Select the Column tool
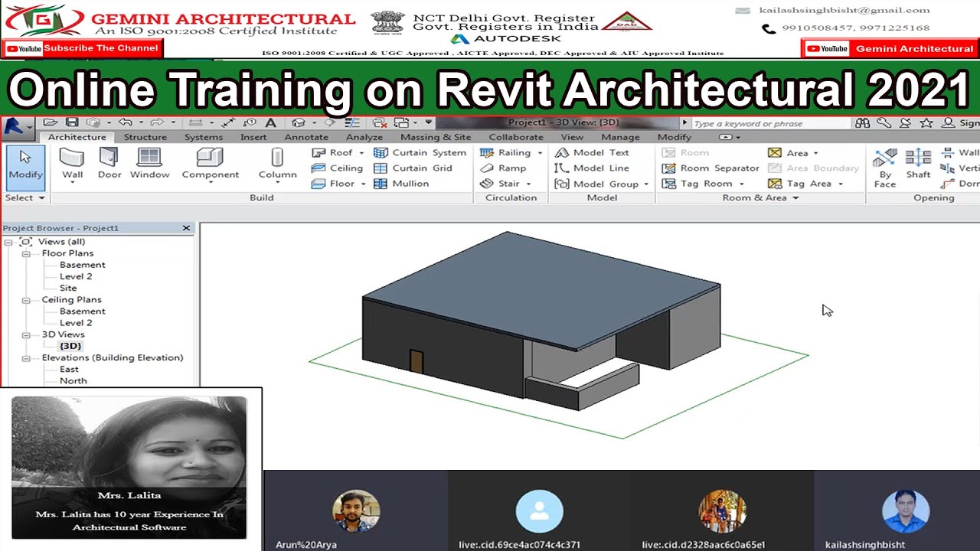This screenshot has width=980, height=551. 277,165
